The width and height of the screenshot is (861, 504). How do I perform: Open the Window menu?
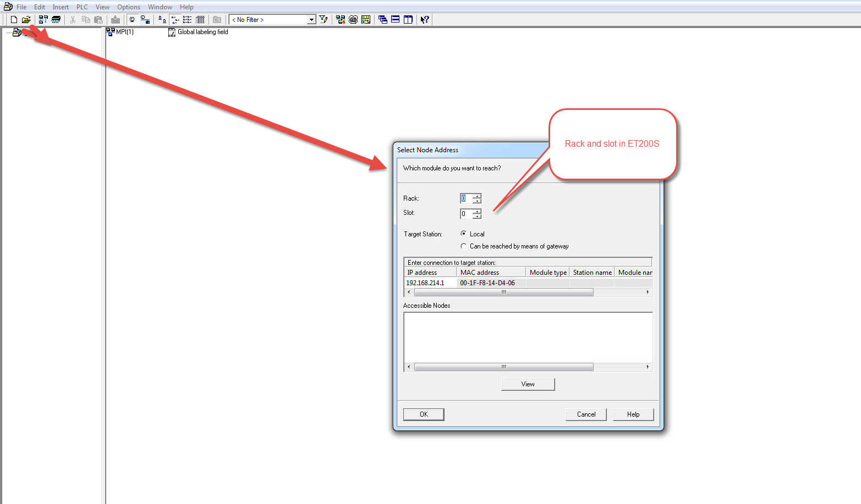tap(160, 7)
